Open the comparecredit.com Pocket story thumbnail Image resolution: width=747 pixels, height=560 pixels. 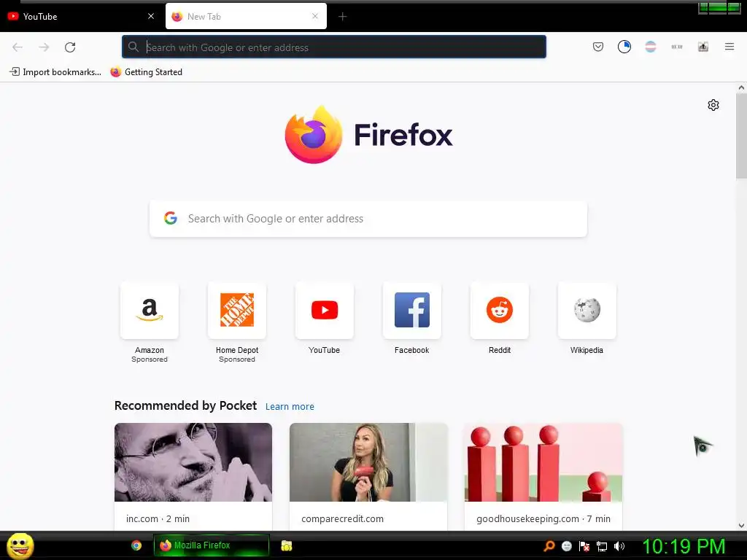(x=368, y=462)
